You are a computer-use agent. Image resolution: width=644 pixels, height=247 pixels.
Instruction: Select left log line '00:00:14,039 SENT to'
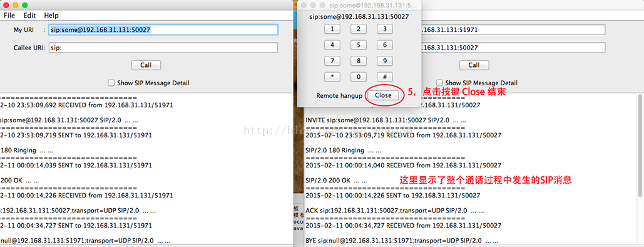[x=76, y=165]
